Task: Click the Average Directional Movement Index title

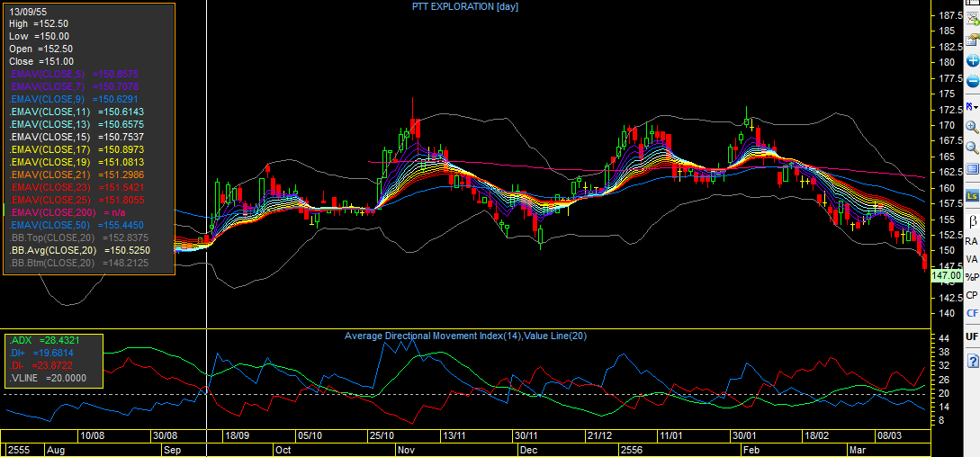Action: click(x=465, y=336)
